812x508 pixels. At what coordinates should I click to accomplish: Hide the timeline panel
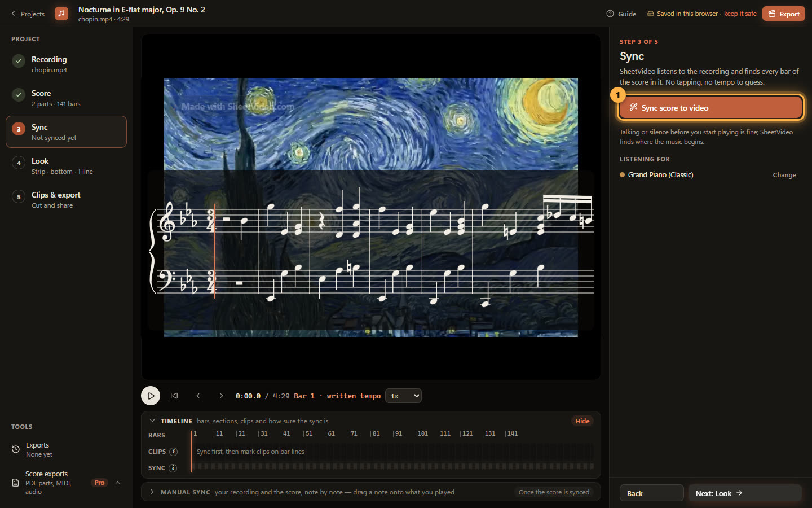582,421
